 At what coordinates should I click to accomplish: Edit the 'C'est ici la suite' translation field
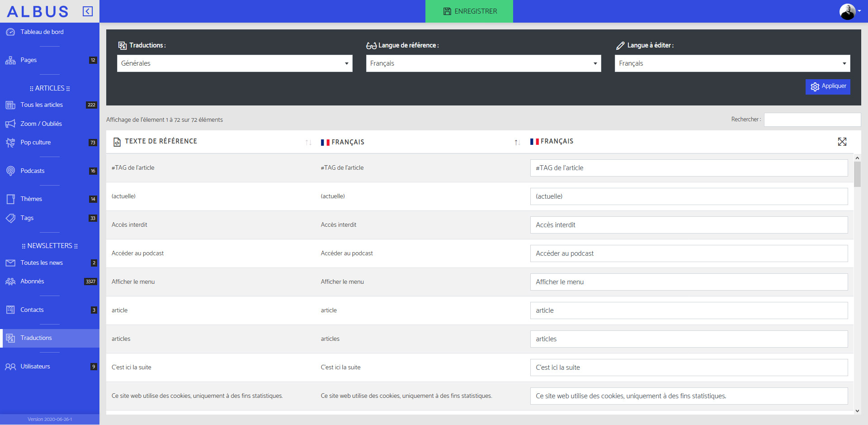pyautogui.click(x=689, y=368)
